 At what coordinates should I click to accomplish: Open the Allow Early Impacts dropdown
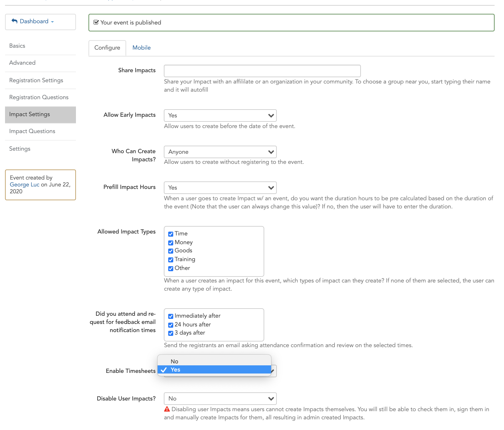[220, 116]
